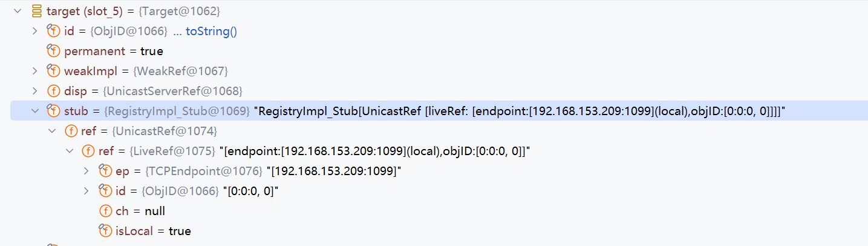This screenshot has width=868, height=246.
Task: Click field icon beside stub variable
Action: coord(54,111)
